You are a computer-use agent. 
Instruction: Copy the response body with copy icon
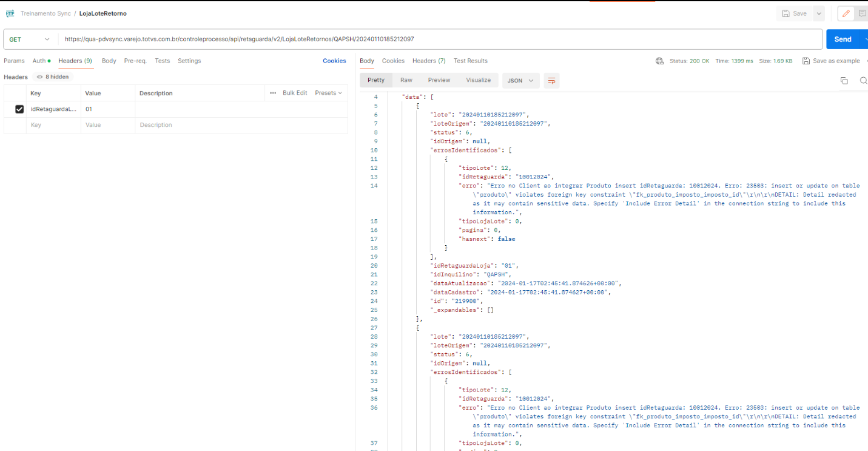coord(844,81)
